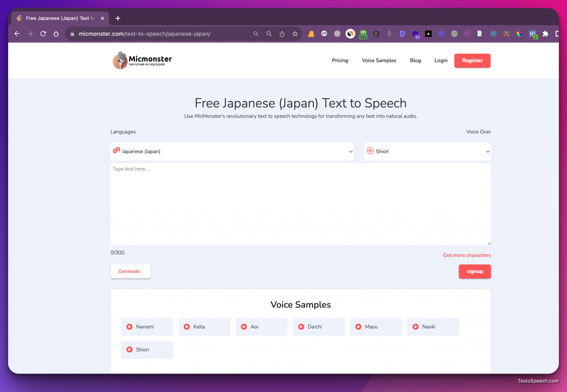The height and width of the screenshot is (392, 567).
Task: Click the back navigation arrow
Action: pyautogui.click(x=17, y=34)
